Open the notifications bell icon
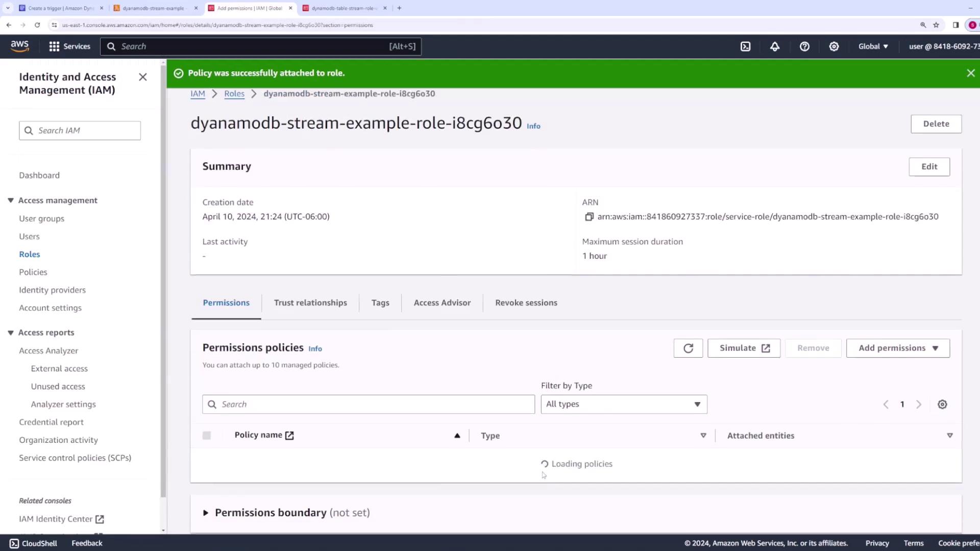 coord(775,46)
